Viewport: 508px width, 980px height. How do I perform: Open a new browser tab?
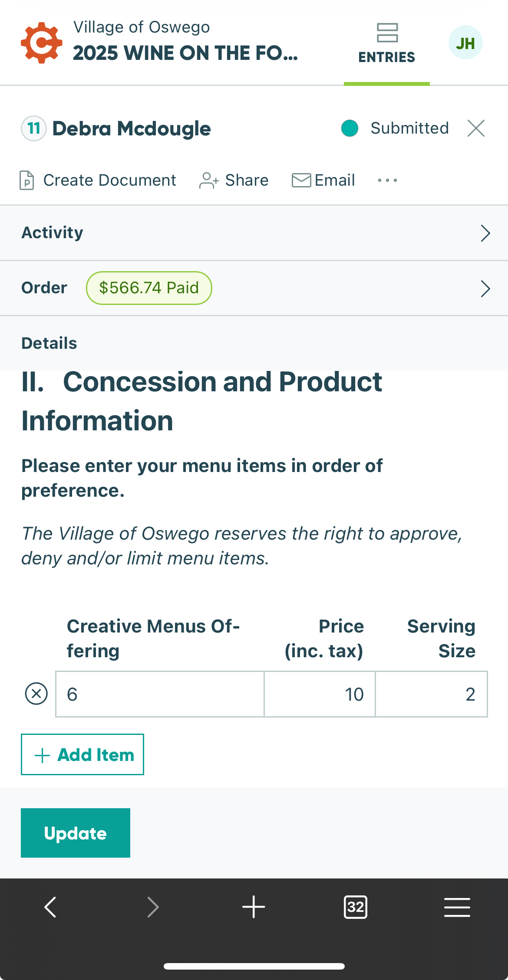254,907
